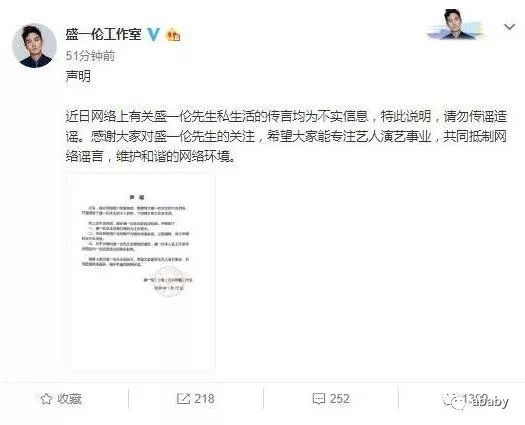Click the comment bubble icon
The width and height of the screenshot is (525, 425).
click(318, 399)
